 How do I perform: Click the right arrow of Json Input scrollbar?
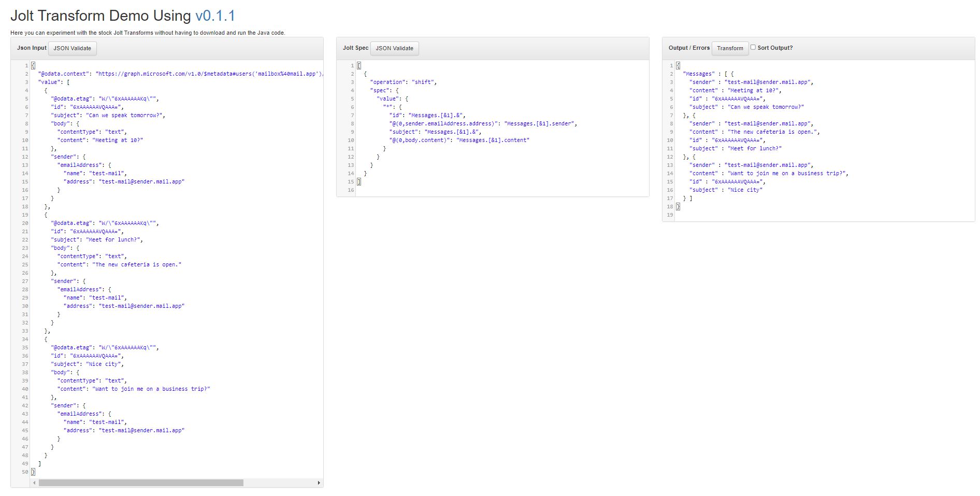(319, 483)
